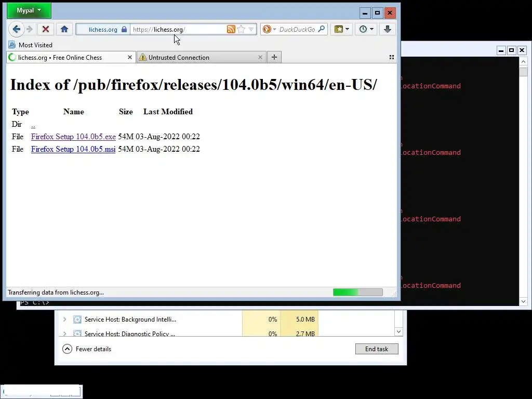Image resolution: width=532 pixels, height=399 pixels.
Task: Maximize the PowerShell window
Action: [x=511, y=50]
